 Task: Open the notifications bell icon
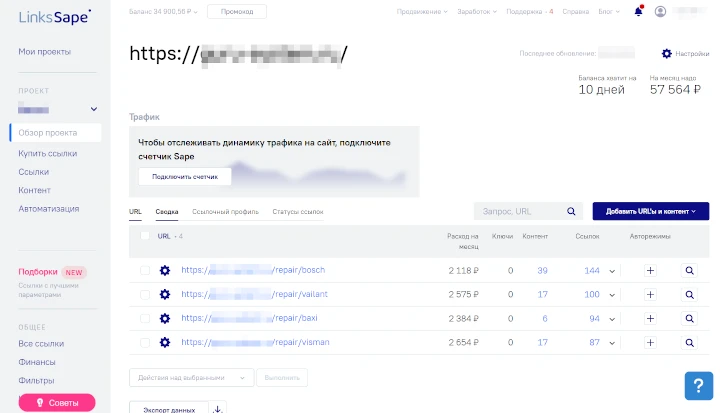[639, 12]
